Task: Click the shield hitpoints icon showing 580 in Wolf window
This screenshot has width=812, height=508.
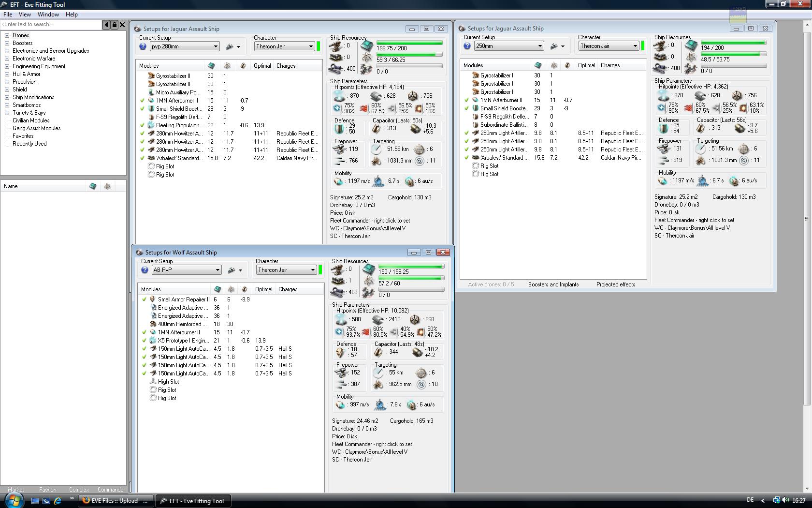Action: click(341, 319)
